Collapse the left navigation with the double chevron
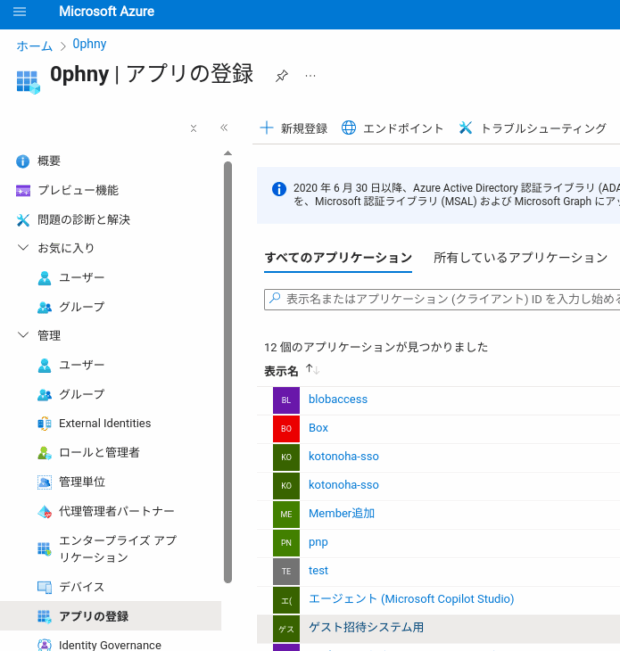The height and width of the screenshot is (651, 620). pyautogui.click(x=224, y=127)
